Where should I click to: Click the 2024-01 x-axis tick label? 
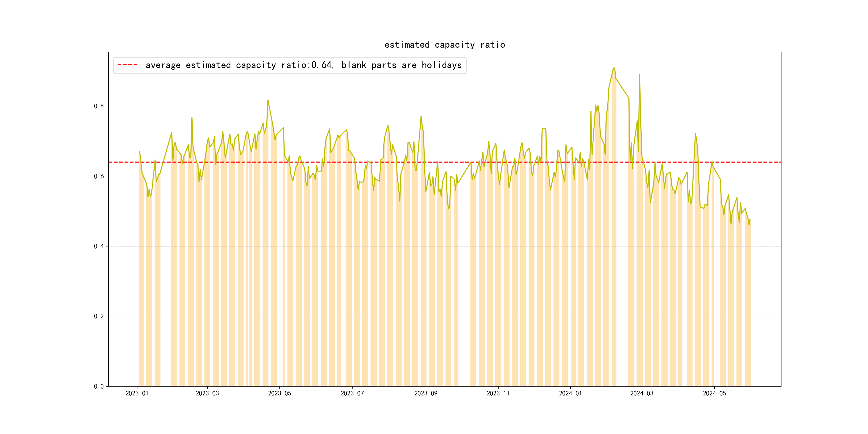click(x=570, y=393)
